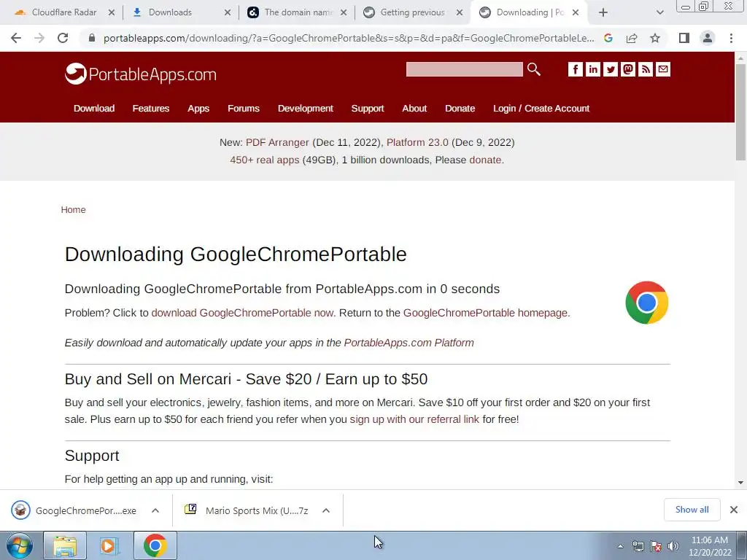Click the 450+ real apps link

(x=264, y=160)
